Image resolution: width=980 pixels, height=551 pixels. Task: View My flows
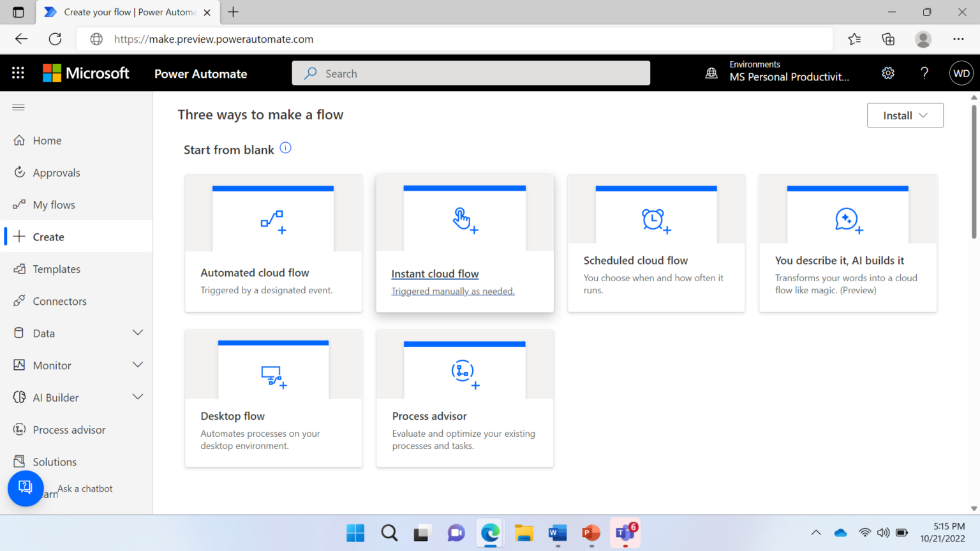(x=52, y=204)
